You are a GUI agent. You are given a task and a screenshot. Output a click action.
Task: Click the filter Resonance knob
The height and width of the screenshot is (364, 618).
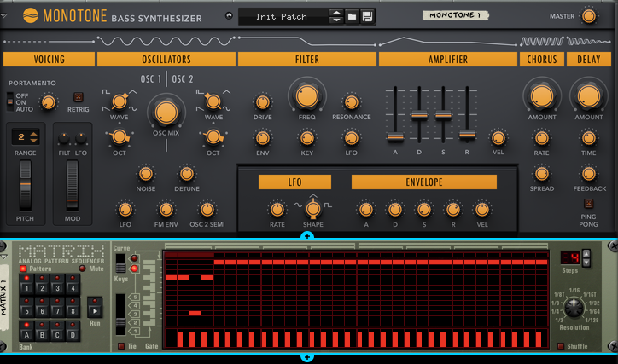click(x=351, y=102)
